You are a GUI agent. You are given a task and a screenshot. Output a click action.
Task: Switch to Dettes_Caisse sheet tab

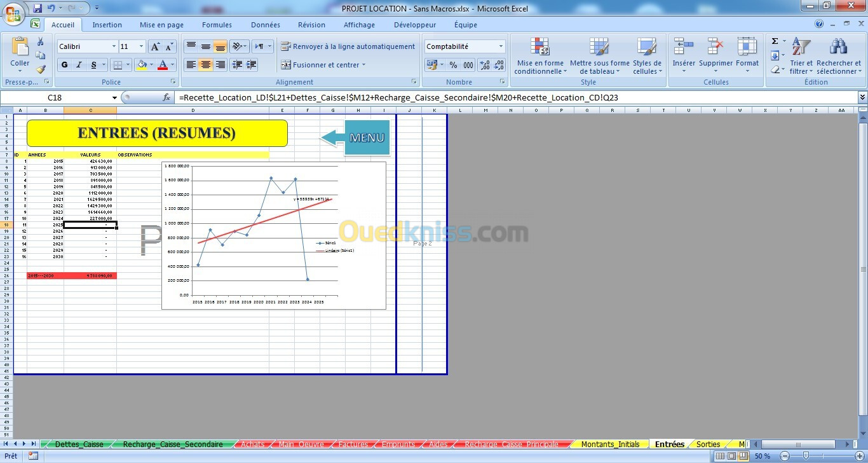[79, 444]
